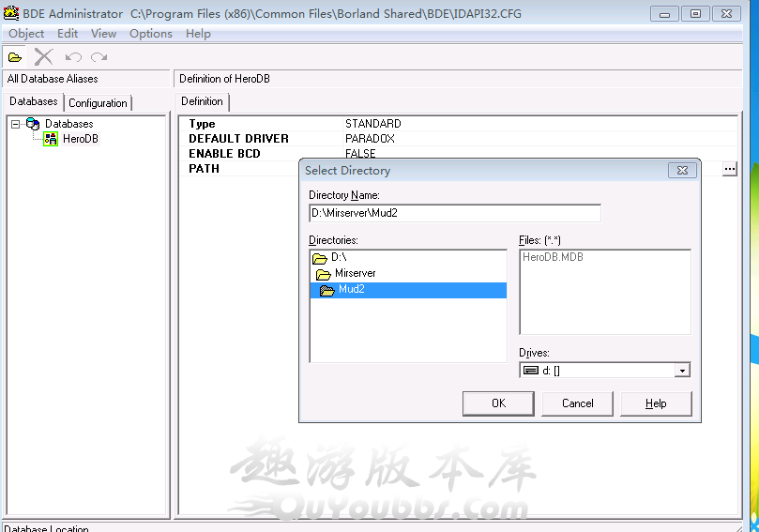
Task: Click Help button in Select Directory
Action: [656, 403]
